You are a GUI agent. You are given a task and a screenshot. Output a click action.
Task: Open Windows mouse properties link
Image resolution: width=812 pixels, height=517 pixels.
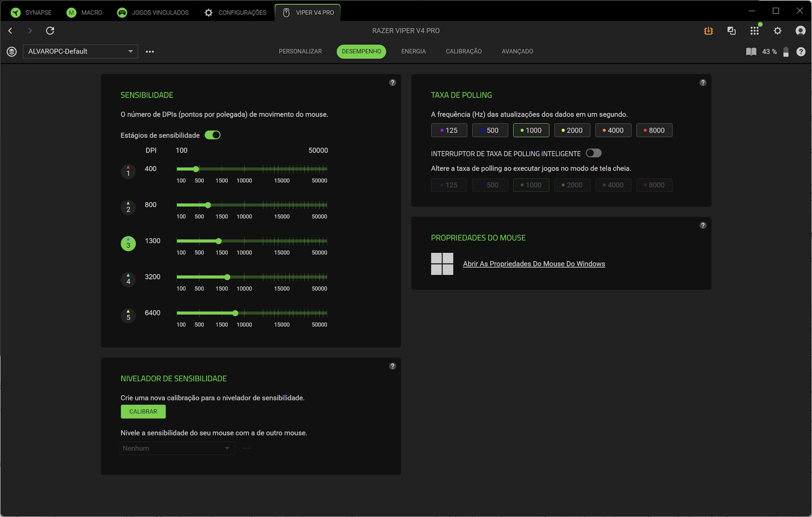click(534, 264)
